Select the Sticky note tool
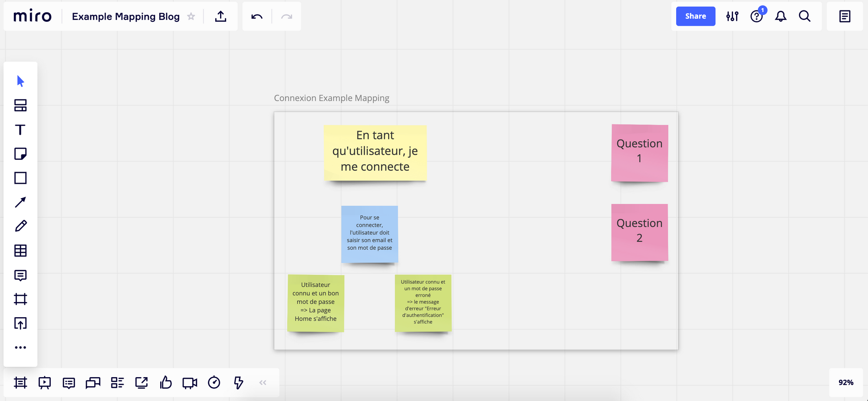 [x=20, y=154]
